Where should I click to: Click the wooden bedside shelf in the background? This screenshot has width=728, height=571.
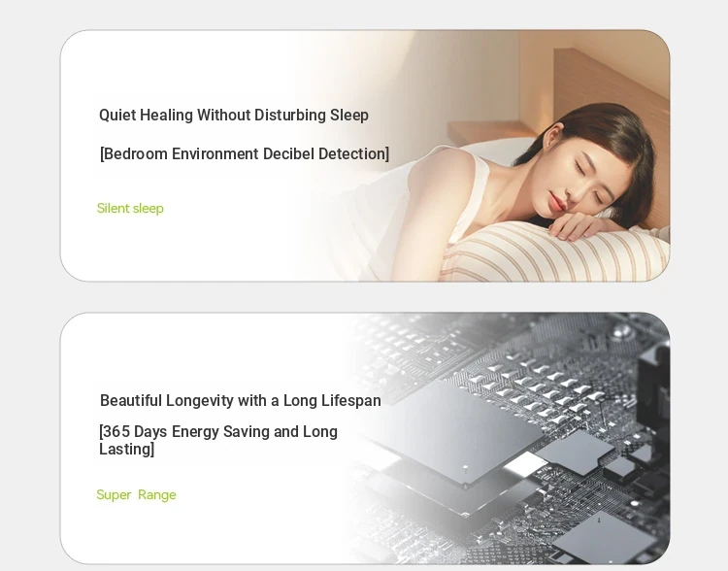point(485,131)
